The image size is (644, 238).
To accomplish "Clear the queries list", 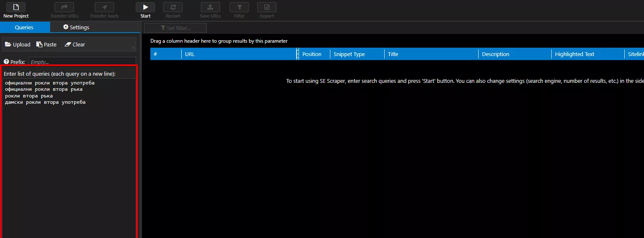I will point(75,44).
